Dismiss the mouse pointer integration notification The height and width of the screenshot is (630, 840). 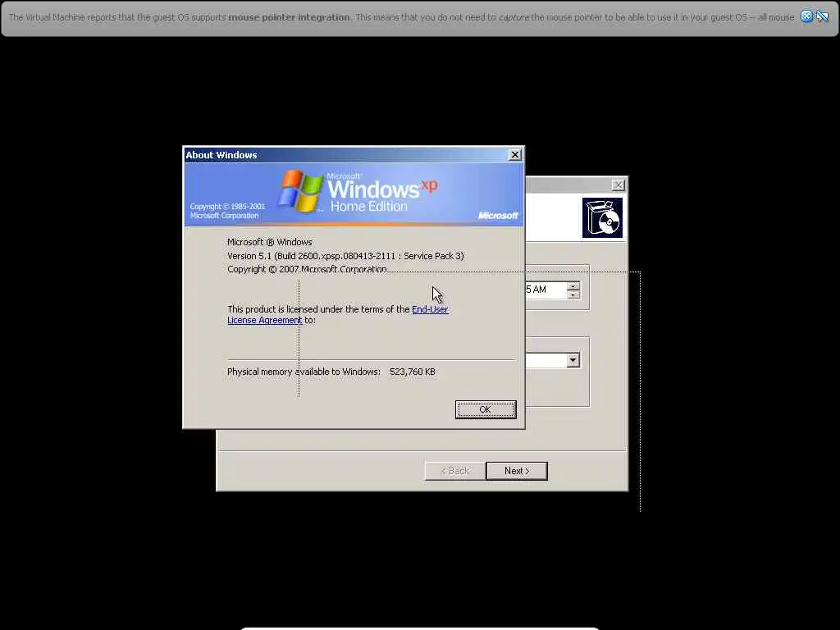tap(806, 16)
